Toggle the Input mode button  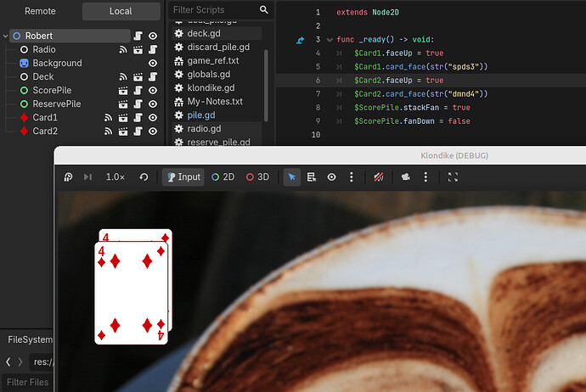pos(183,177)
